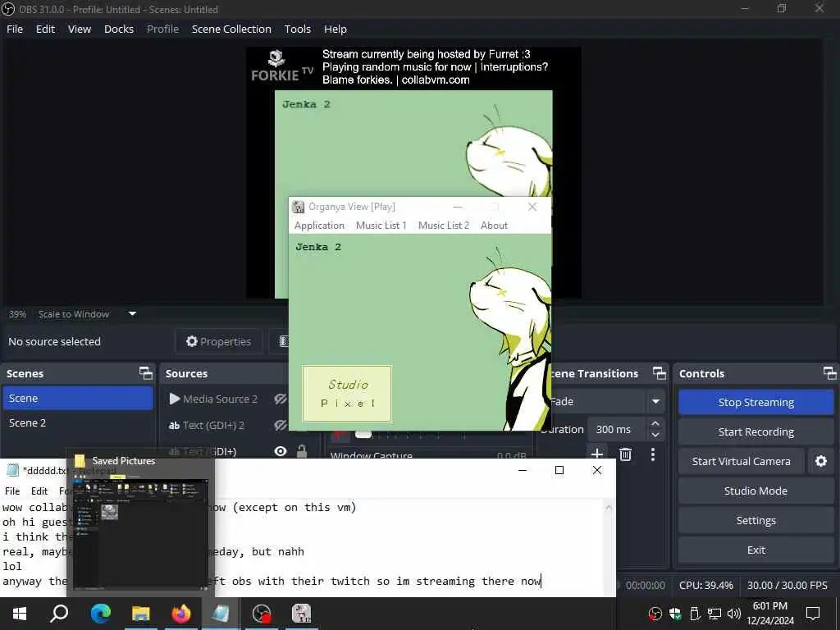Hide the Text (GDI+) source with the eye icon

tap(281, 451)
